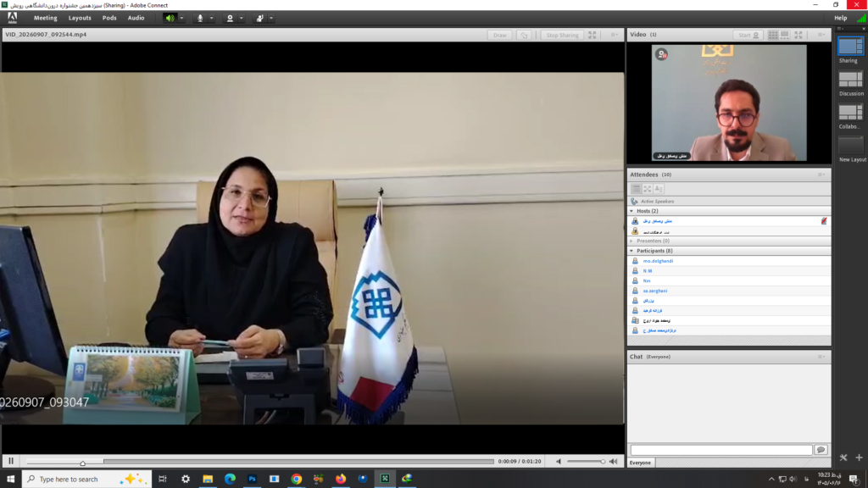The width and height of the screenshot is (868, 488).
Task: Click the Stop Sharing button
Action: pos(562,35)
